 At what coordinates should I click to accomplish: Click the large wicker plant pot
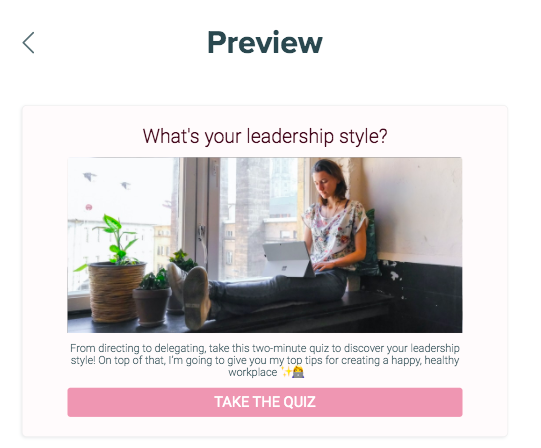click(117, 292)
